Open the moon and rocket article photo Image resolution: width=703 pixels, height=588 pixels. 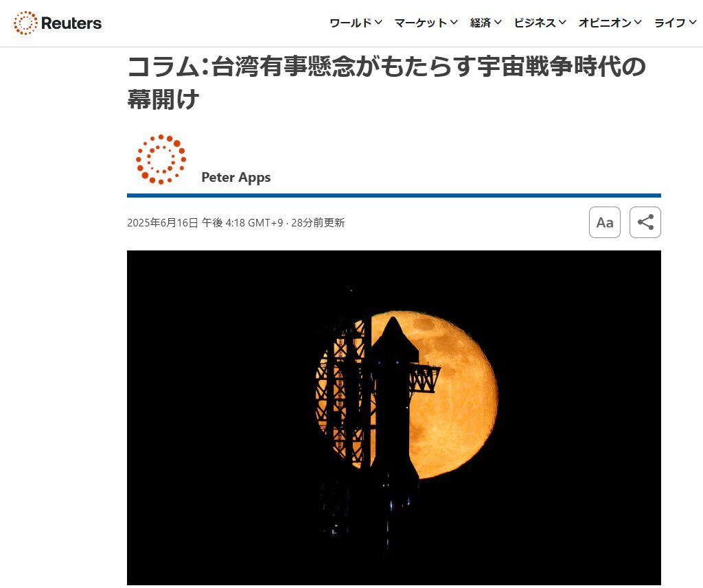tap(393, 417)
